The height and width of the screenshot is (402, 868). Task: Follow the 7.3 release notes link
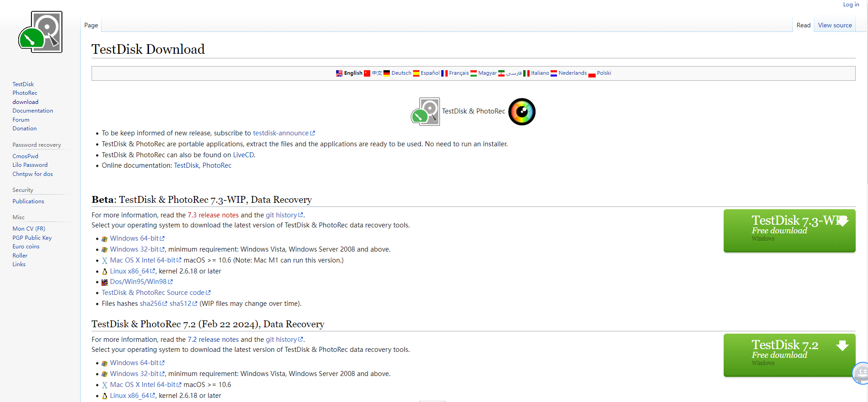tap(213, 215)
